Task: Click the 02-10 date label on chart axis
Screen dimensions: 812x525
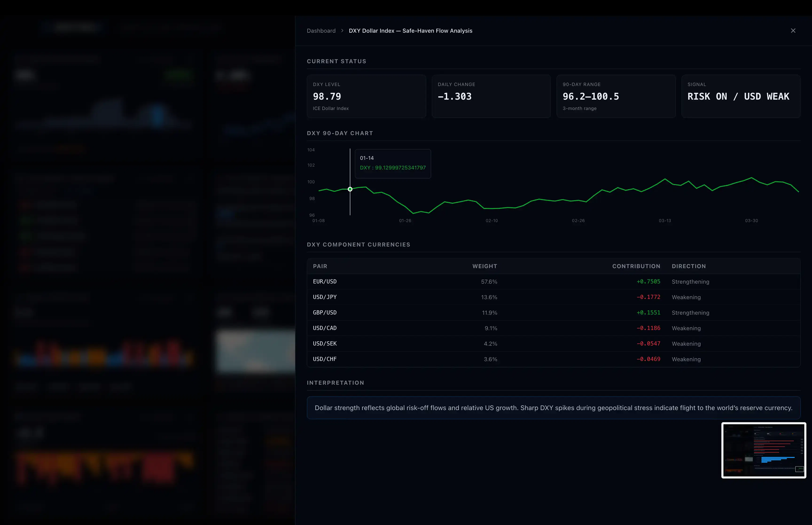Action: pos(491,221)
